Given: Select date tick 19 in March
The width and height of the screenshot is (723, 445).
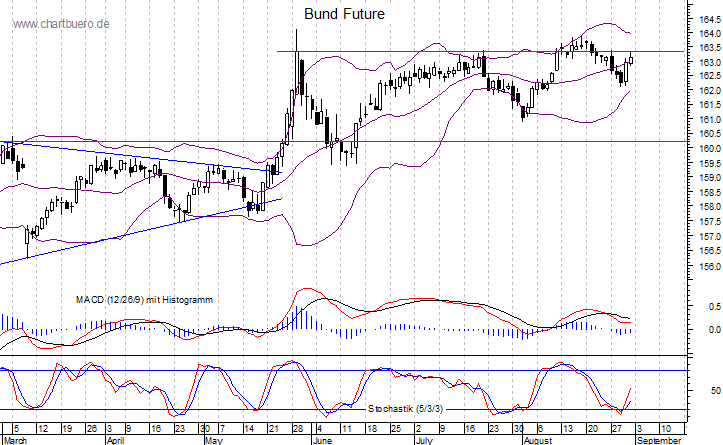Looking at the screenshot, I should coord(67,429).
